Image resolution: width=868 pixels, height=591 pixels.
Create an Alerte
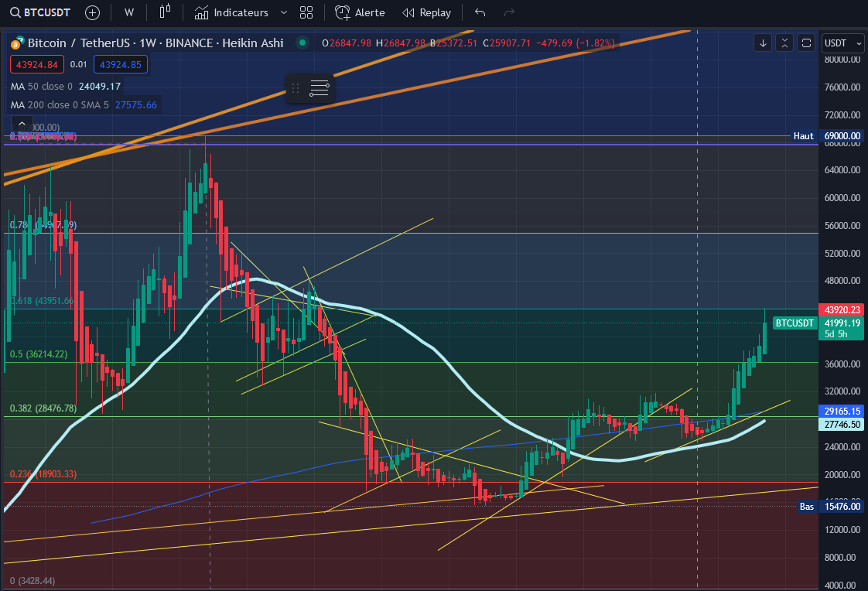[360, 12]
